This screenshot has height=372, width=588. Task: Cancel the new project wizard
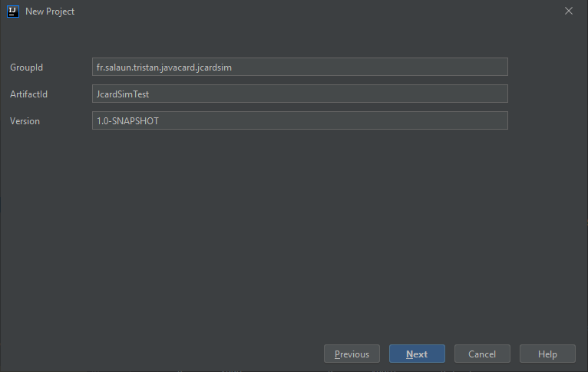point(482,354)
